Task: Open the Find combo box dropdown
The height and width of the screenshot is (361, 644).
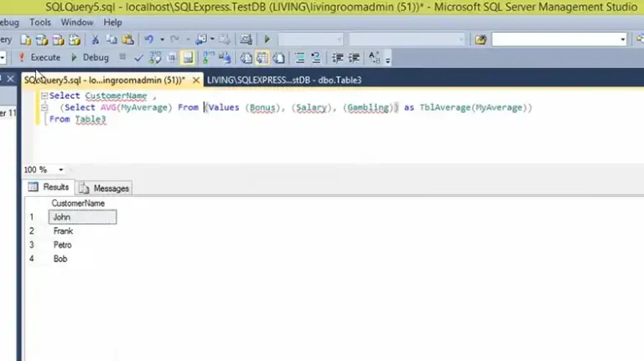Action: 623,39
